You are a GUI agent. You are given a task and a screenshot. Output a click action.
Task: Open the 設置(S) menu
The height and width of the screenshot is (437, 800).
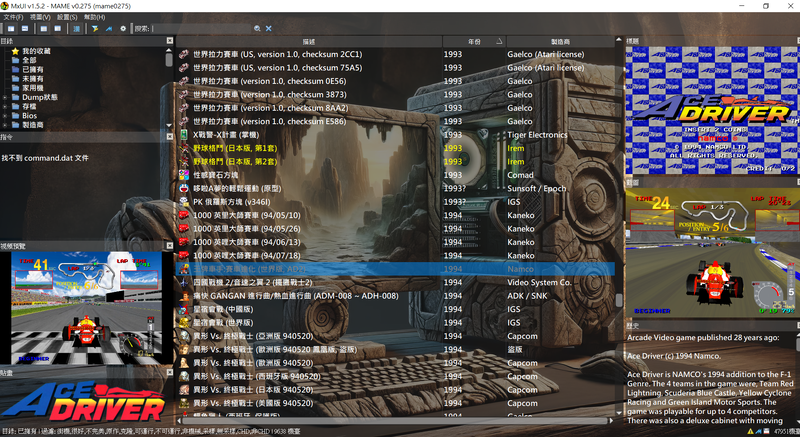[x=67, y=17]
